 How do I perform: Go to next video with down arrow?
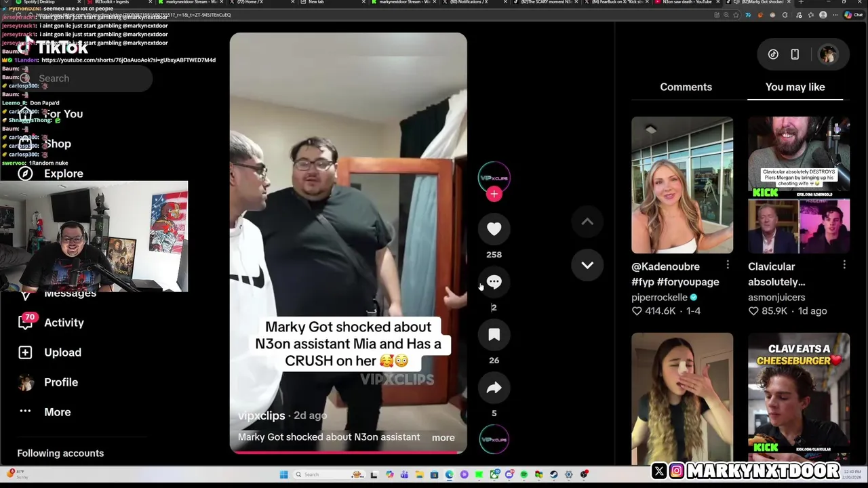[x=587, y=265]
